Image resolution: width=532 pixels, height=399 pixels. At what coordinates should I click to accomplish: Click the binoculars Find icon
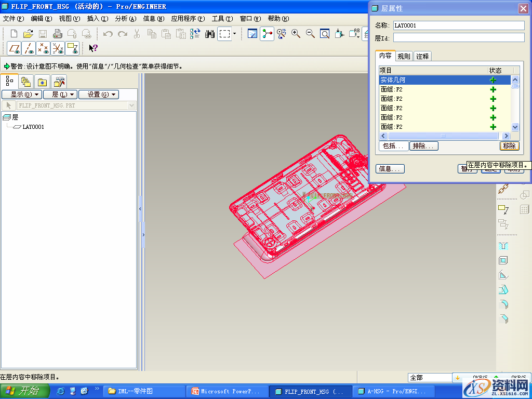coord(210,34)
